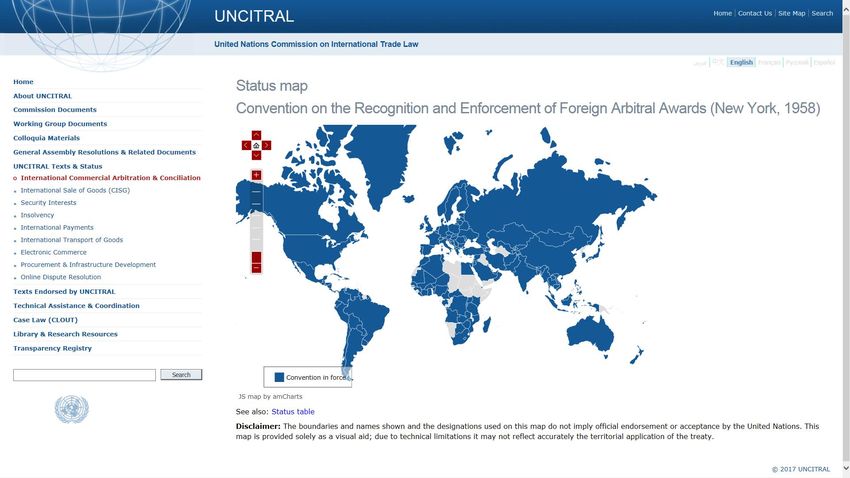Screen dimensions: 850x478
Task: Open the Insolvency subsection
Action: pyautogui.click(x=37, y=215)
